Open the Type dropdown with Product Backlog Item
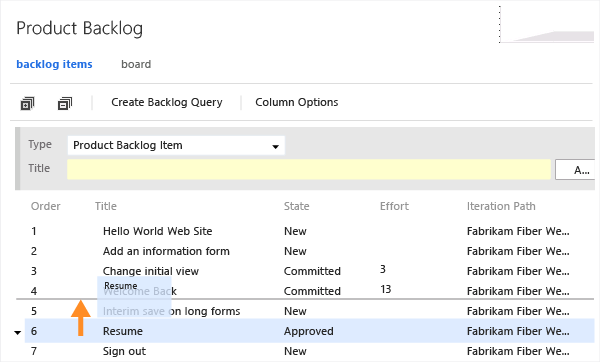This screenshot has height=362, width=600. [176, 145]
